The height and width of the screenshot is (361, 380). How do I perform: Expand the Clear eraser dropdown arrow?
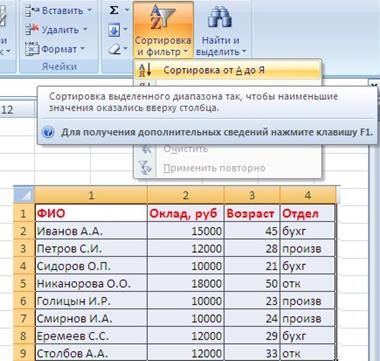point(126,49)
